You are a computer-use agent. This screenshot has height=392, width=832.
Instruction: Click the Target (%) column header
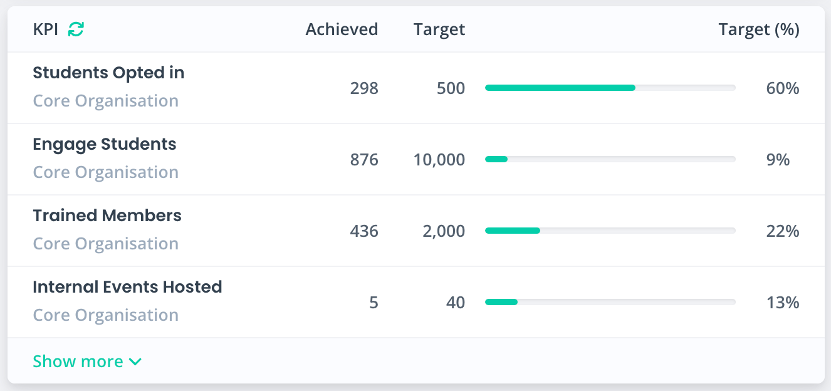759,30
